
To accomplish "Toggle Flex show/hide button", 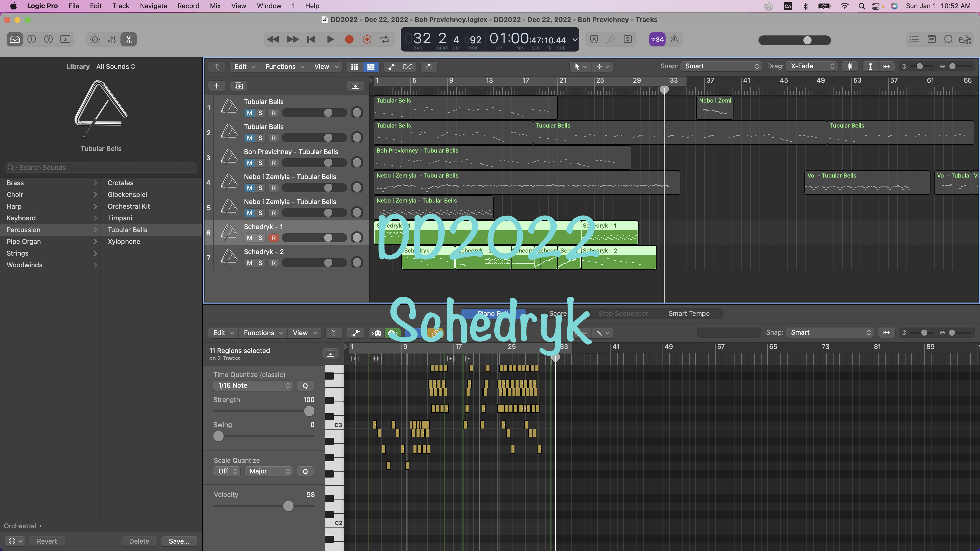I will tap(408, 67).
